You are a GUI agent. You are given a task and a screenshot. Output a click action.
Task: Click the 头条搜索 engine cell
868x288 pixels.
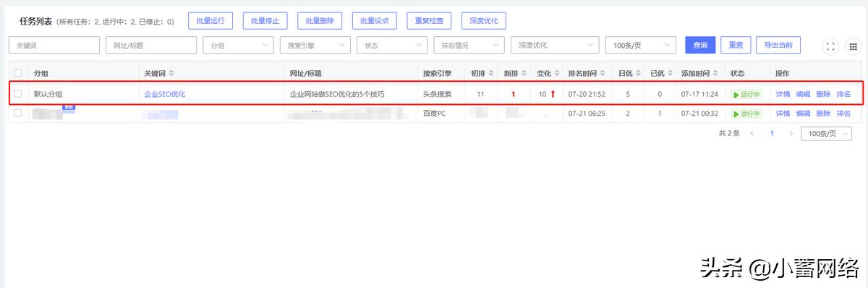pyautogui.click(x=438, y=94)
